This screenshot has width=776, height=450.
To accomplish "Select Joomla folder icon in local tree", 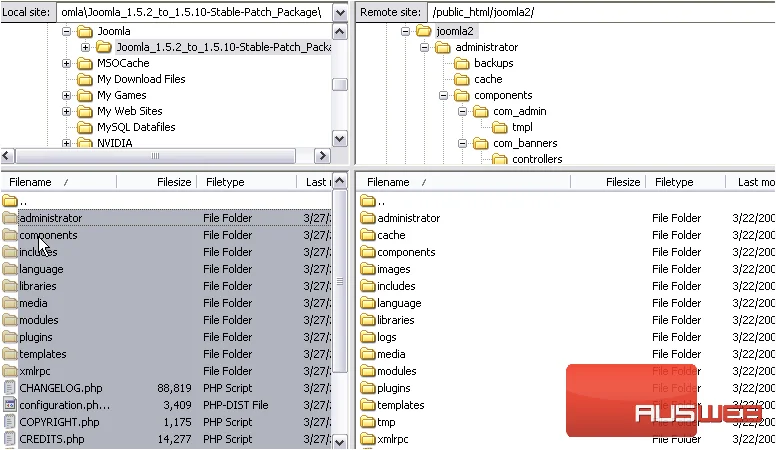I will [x=85, y=31].
